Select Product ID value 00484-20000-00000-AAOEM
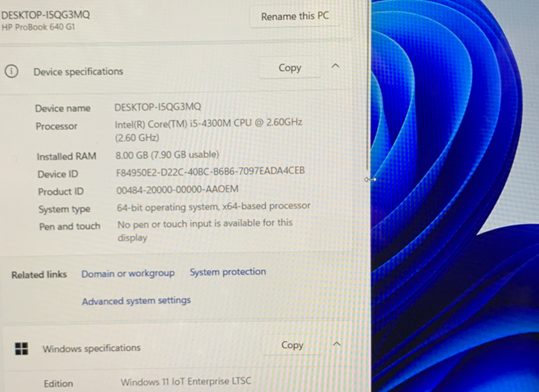Image resolution: width=539 pixels, height=392 pixels. point(177,189)
